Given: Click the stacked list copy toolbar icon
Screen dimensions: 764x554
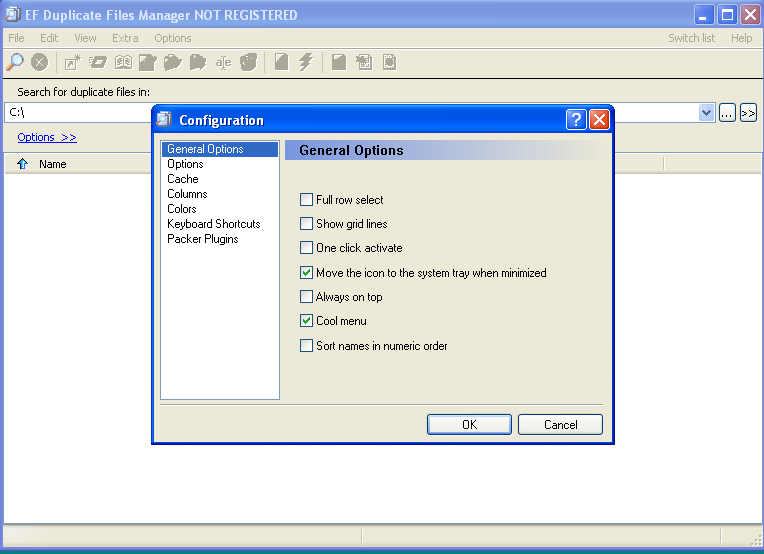Looking at the screenshot, I should [x=364, y=62].
